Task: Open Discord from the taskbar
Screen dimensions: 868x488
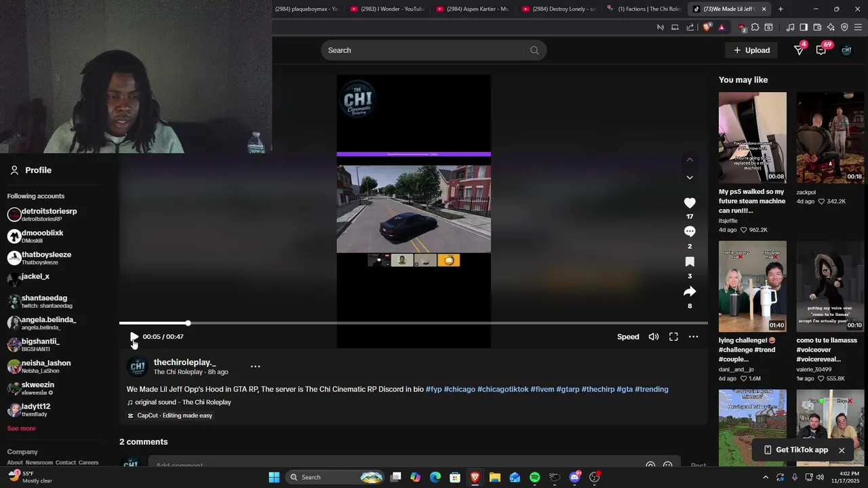Action: click(574, 477)
